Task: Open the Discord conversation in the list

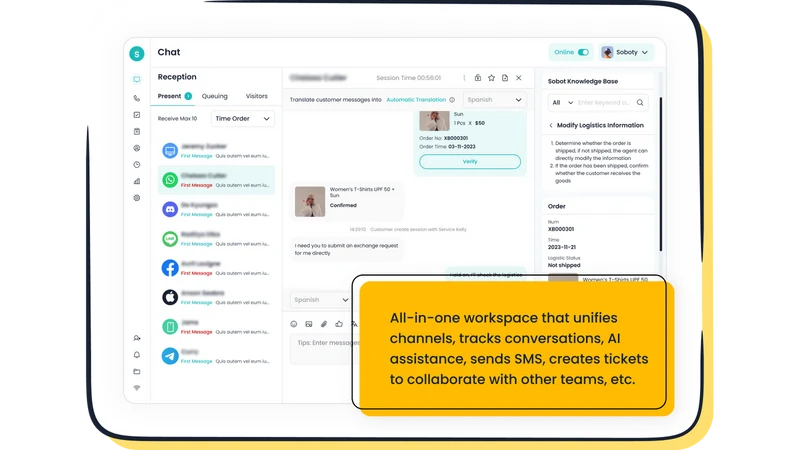Action: (216, 209)
